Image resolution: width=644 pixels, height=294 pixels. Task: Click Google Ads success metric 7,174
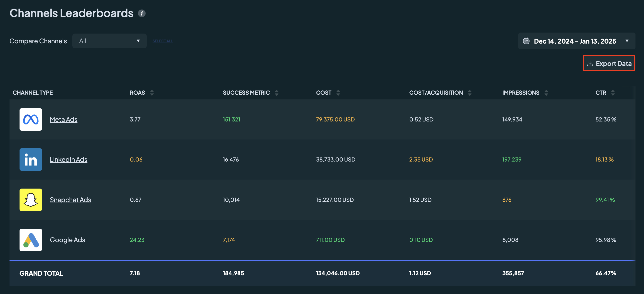(x=229, y=240)
